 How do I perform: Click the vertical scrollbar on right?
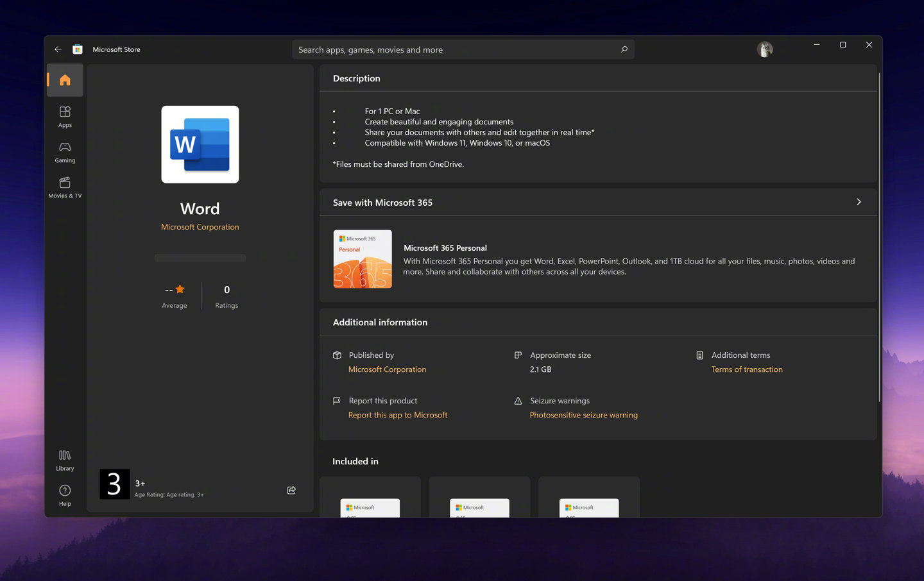pyautogui.click(x=879, y=237)
